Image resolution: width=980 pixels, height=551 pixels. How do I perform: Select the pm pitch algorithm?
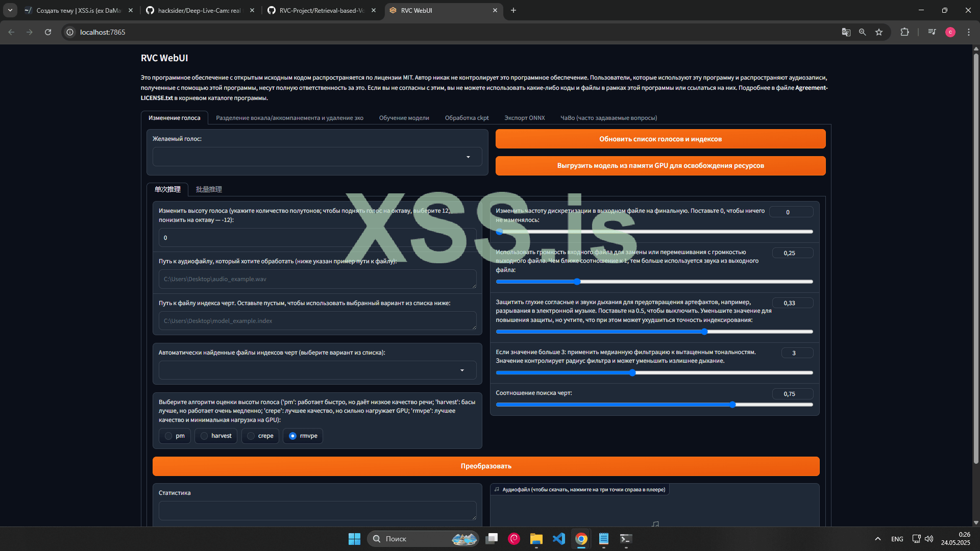coord(168,436)
